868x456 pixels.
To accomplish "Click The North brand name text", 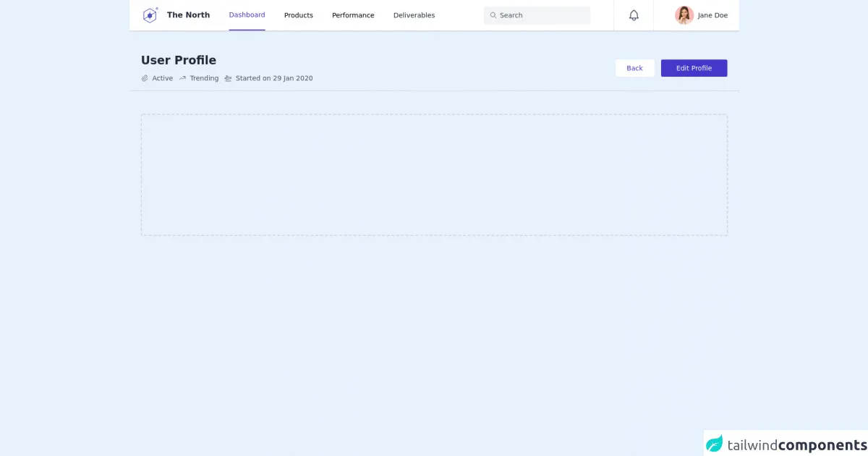I will pos(188,15).
